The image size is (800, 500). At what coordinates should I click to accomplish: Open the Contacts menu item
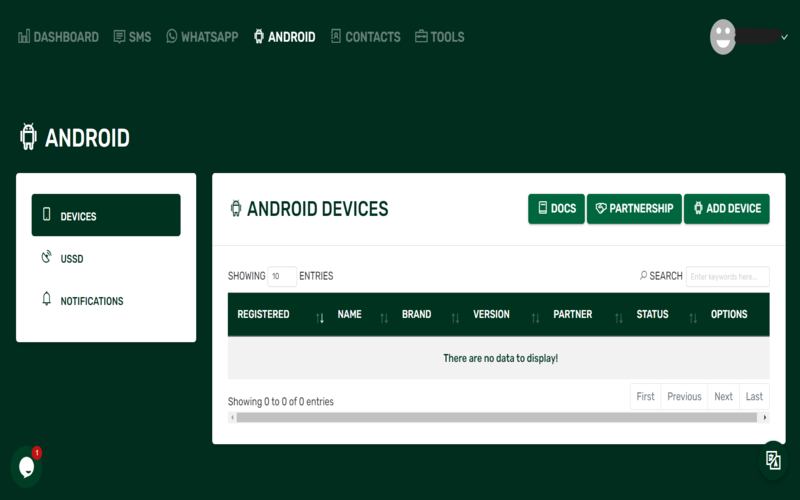click(365, 37)
